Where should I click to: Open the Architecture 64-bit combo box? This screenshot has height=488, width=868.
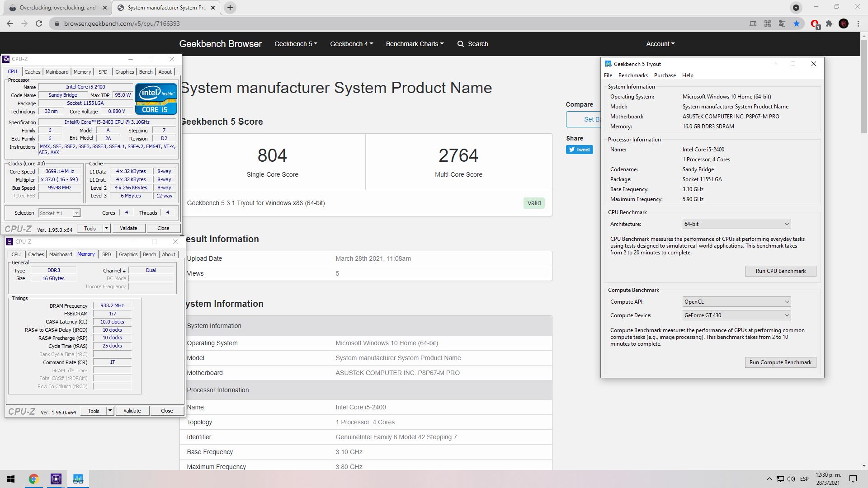pos(736,224)
